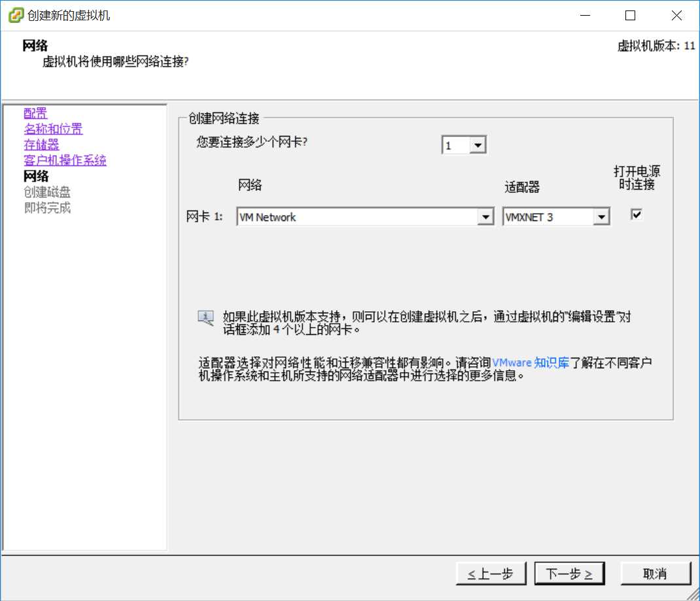Viewport: 700px width, 601px height.
Task: Open the number of NICs dropdown
Action: (x=477, y=145)
